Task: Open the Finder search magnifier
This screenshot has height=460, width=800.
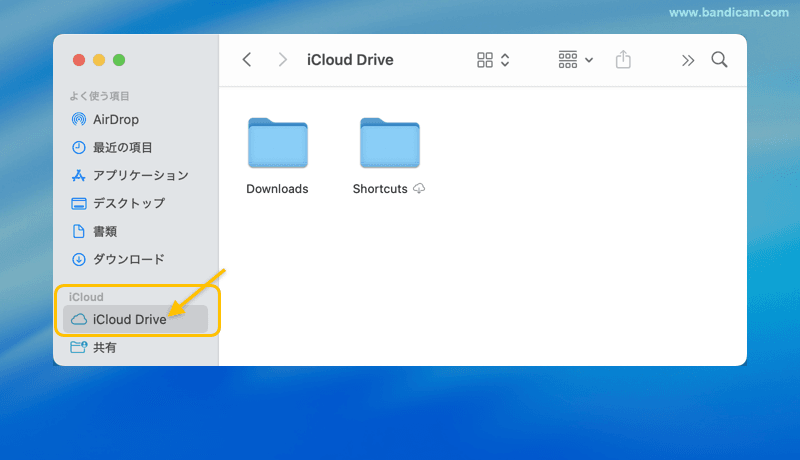Action: (719, 60)
